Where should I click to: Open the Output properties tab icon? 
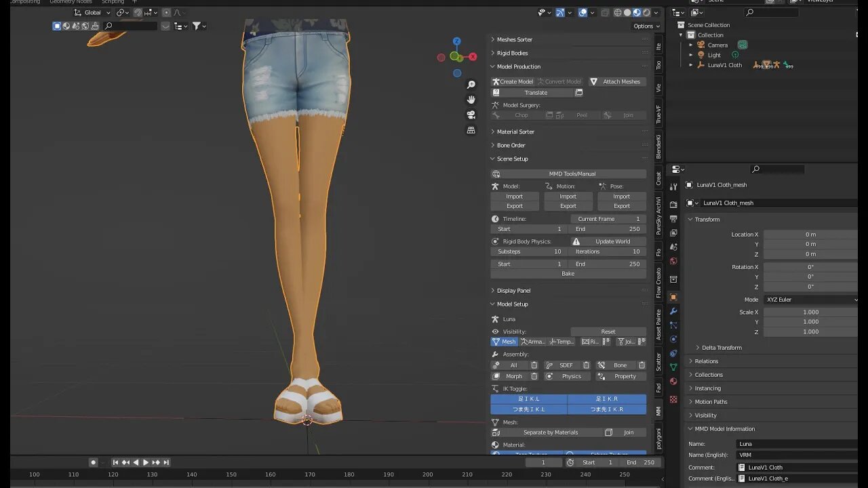tap(673, 219)
